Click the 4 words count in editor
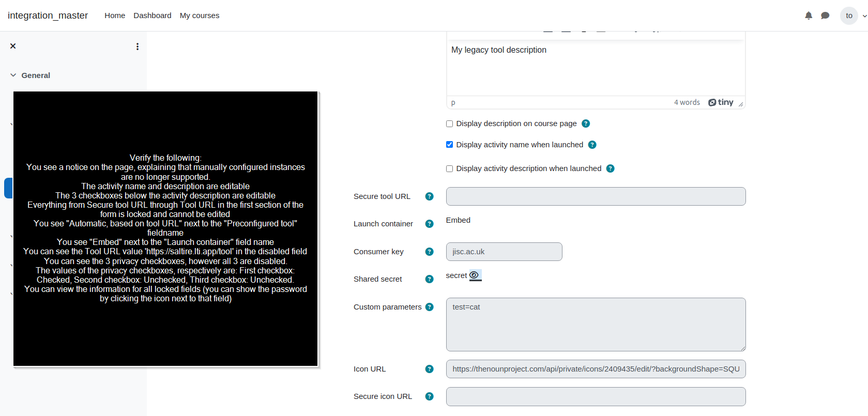868x416 pixels. click(x=687, y=102)
